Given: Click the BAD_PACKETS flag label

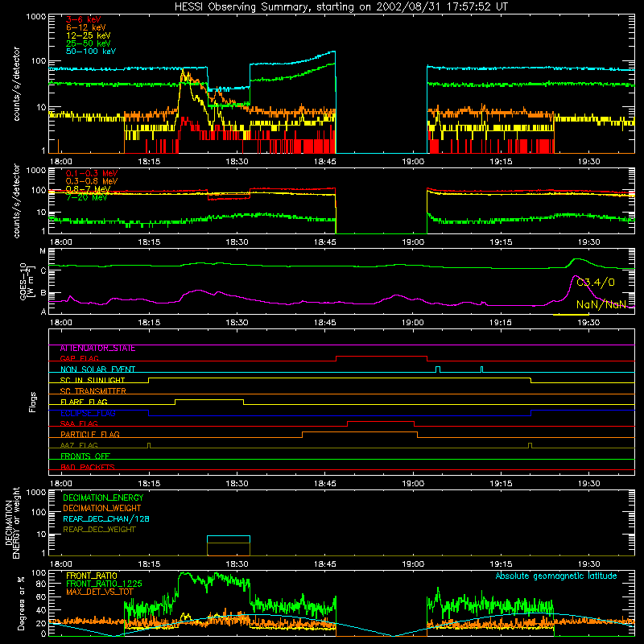Looking at the screenshot, I should (88, 467).
